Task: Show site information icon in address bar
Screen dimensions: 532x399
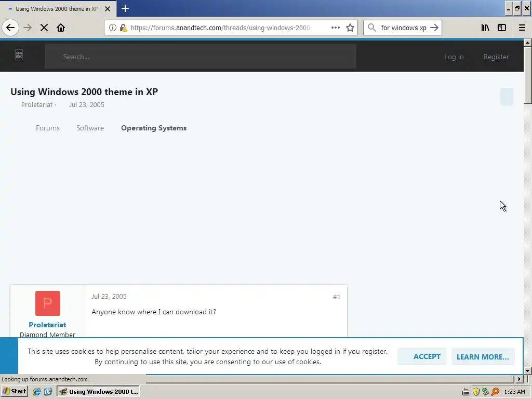Action: pos(113,28)
